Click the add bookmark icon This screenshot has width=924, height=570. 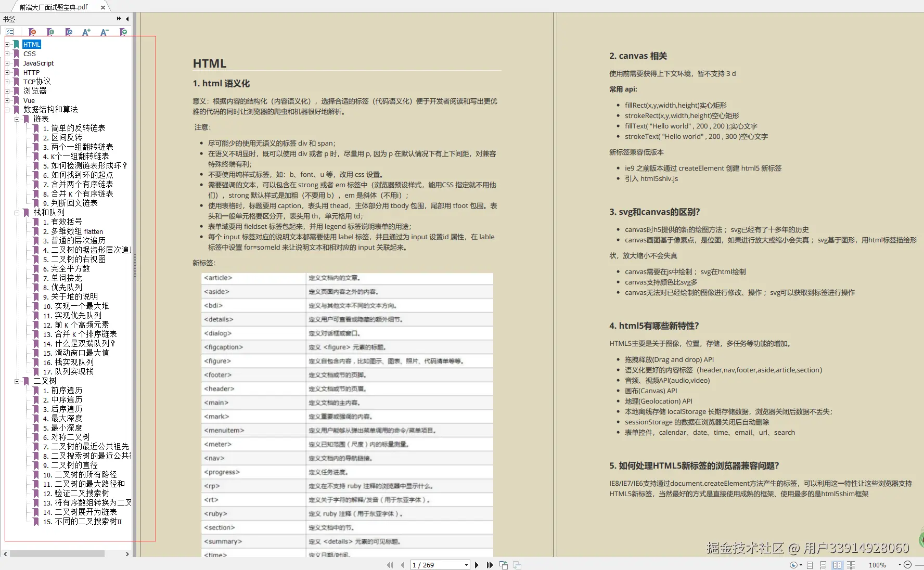point(50,32)
